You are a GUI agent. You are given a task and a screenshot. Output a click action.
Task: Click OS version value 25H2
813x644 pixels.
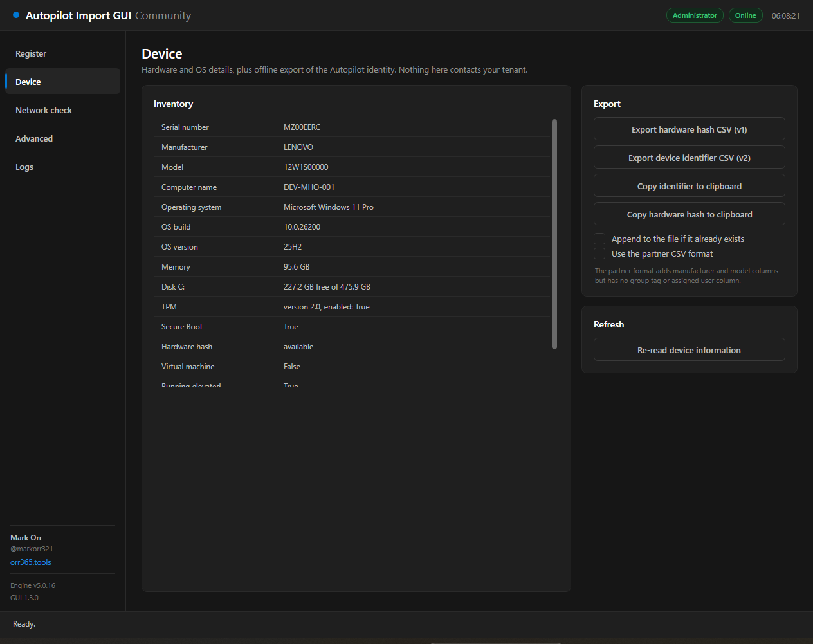[293, 247]
